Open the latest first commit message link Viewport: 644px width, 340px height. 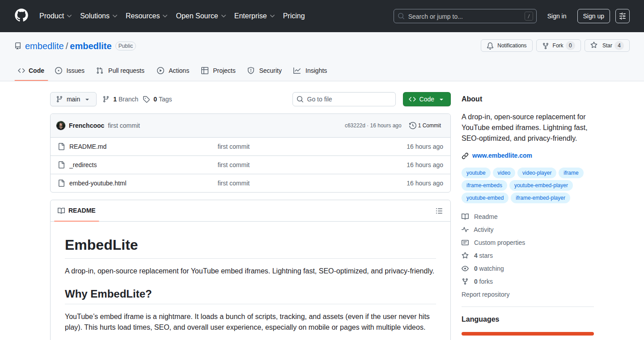tap(124, 126)
